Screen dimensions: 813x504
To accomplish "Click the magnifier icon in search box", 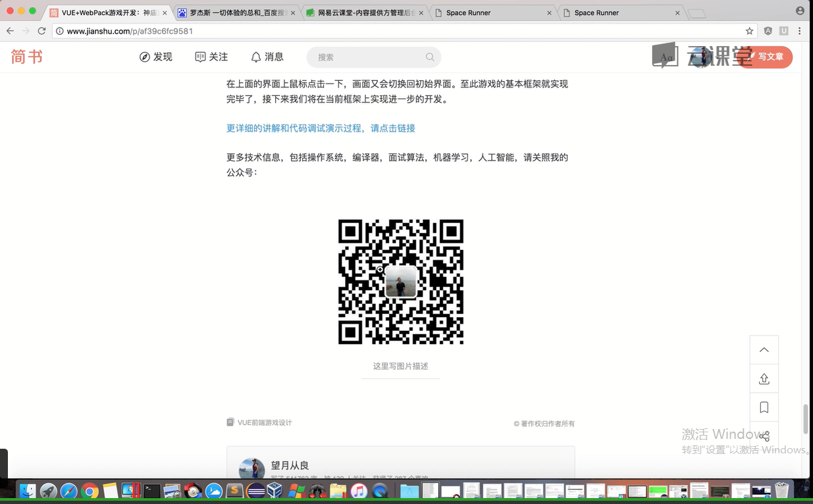I will click(x=430, y=57).
